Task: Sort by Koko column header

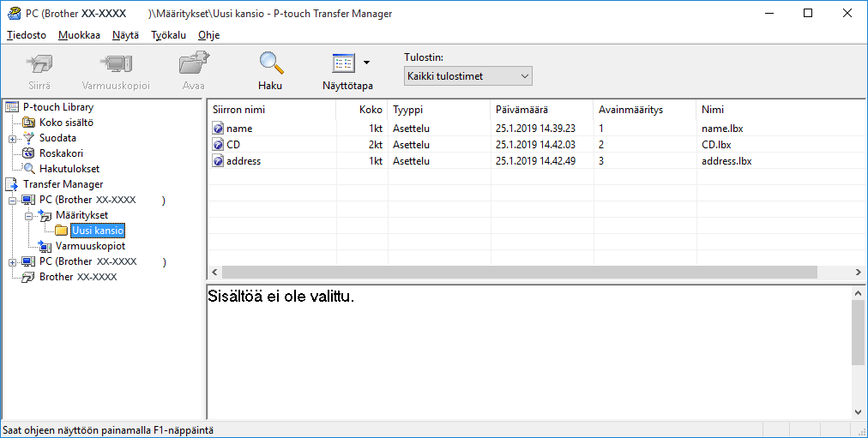Action: click(361, 110)
